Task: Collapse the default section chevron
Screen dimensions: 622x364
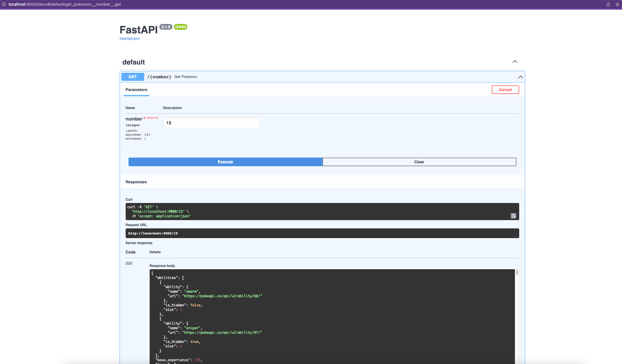Action: click(515, 62)
